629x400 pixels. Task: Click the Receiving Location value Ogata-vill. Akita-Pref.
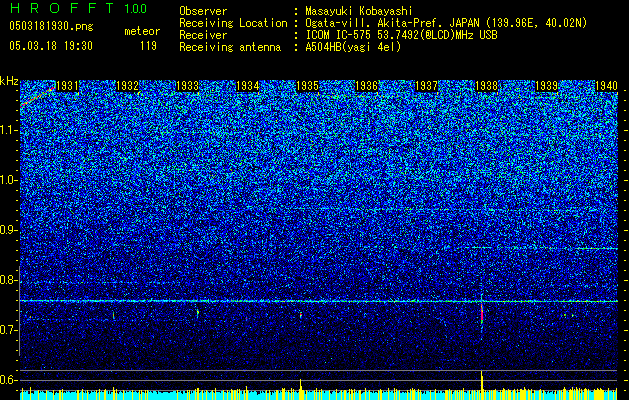[x=446, y=23]
